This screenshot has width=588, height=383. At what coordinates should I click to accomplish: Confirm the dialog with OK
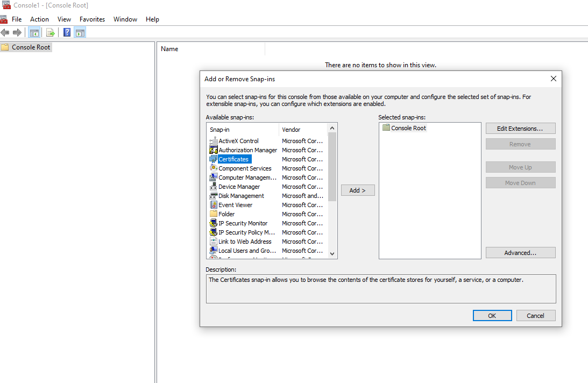tap(492, 316)
